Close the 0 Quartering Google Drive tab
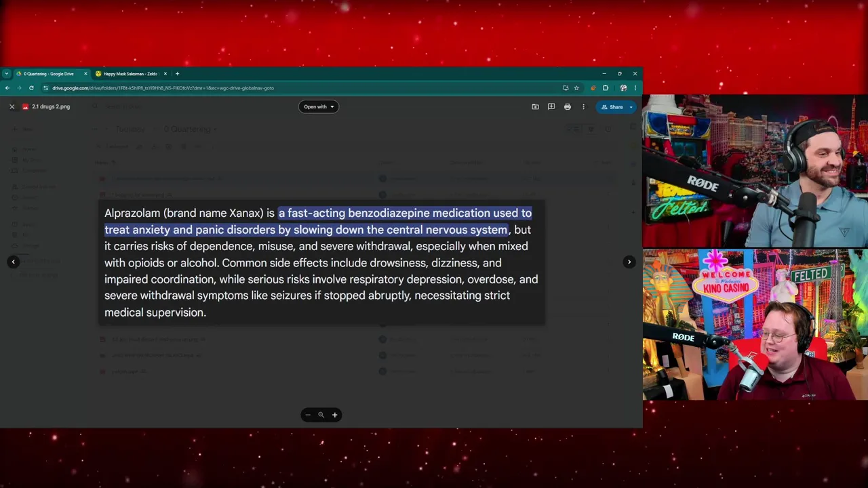 (85, 73)
